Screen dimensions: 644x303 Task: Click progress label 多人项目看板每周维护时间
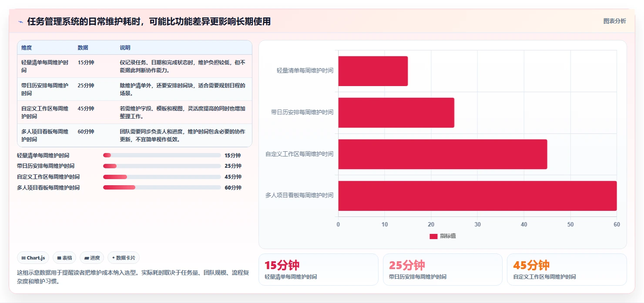tap(48, 188)
